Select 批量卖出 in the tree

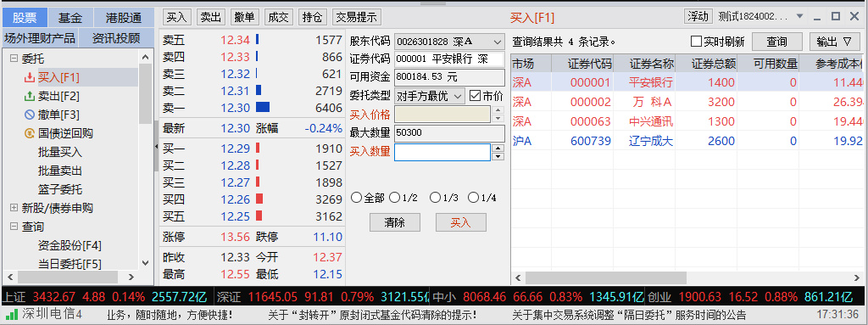60,171
